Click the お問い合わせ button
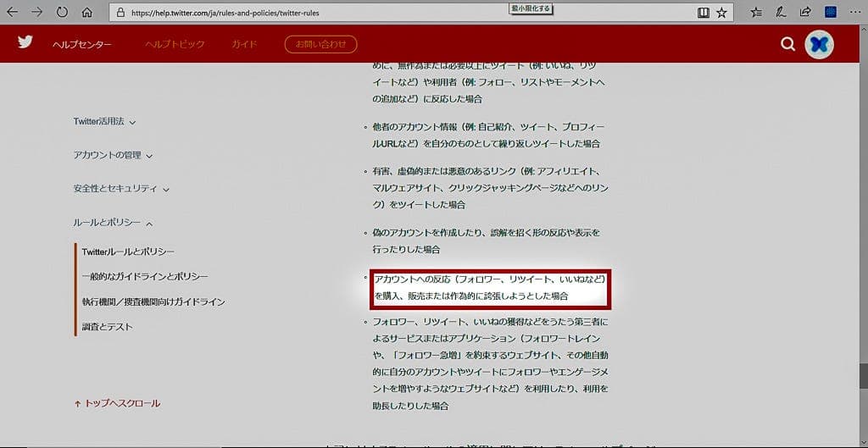 pos(320,44)
